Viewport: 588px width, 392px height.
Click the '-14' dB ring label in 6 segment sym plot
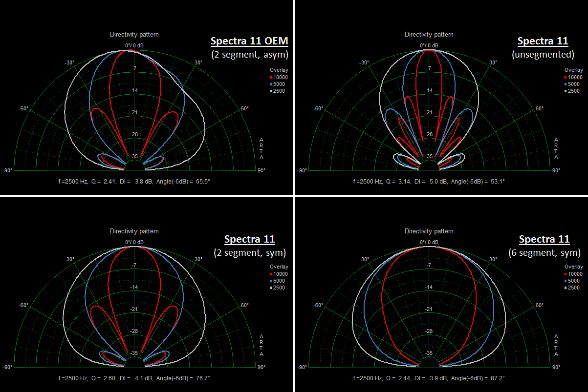(429, 287)
